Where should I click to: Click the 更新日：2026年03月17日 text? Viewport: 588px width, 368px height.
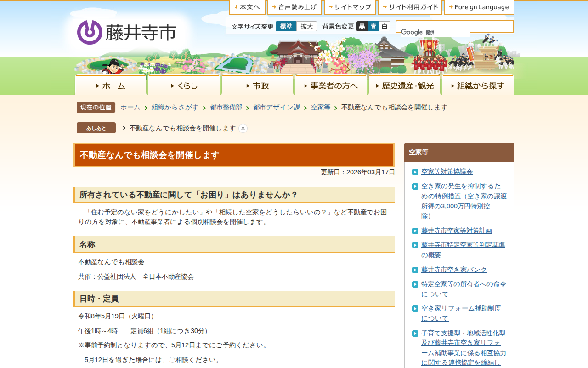pos(358,172)
